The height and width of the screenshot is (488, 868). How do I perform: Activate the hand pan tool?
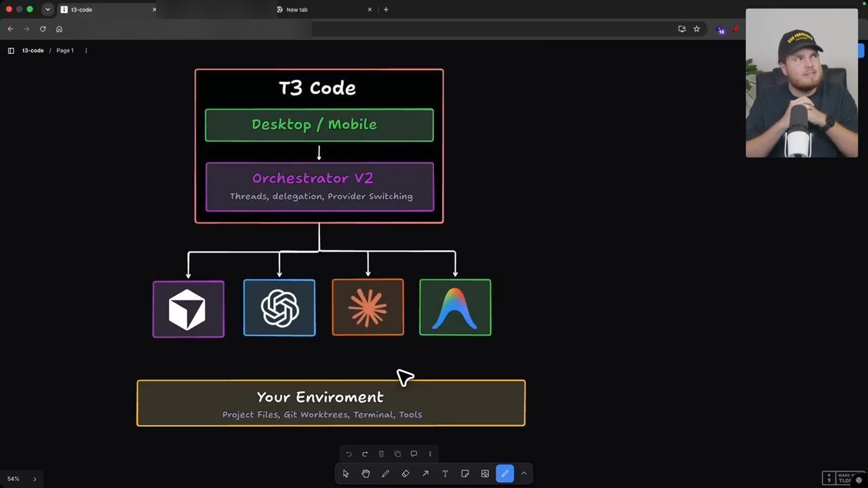pyautogui.click(x=366, y=474)
